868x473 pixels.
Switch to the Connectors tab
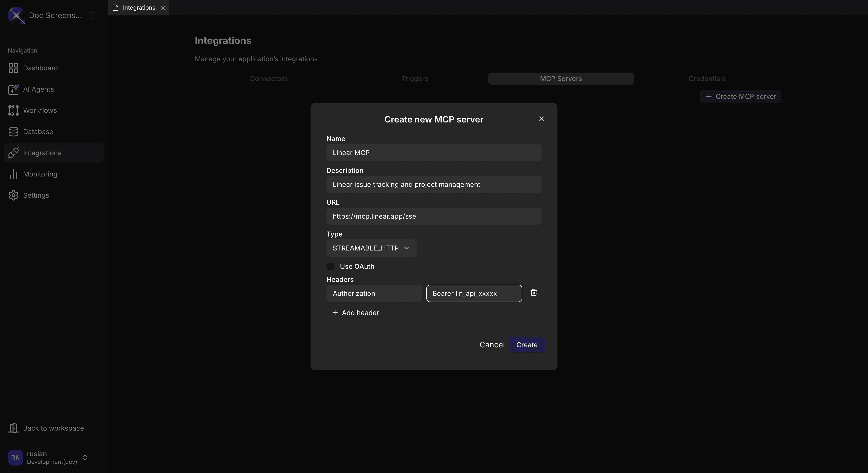(269, 79)
